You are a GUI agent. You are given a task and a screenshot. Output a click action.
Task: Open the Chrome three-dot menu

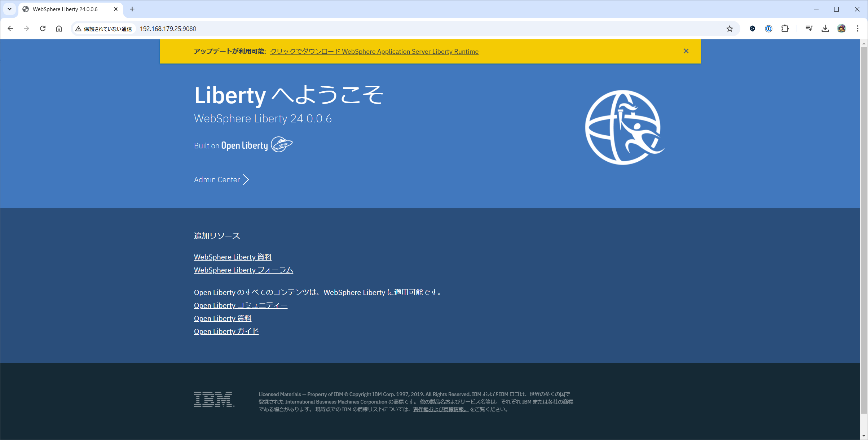858,29
